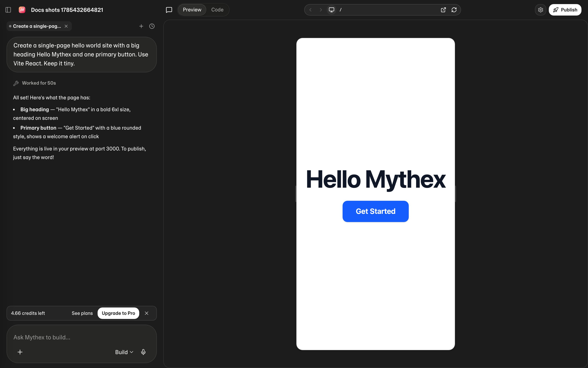
Task: Click the Mythex logo icon
Action: click(x=22, y=10)
